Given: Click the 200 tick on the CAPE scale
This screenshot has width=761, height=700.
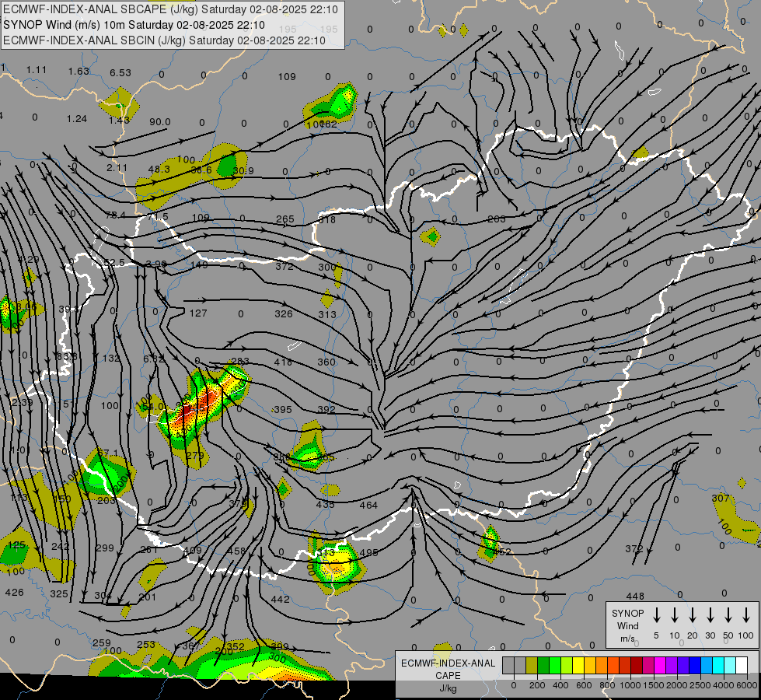Looking at the screenshot, I should pyautogui.click(x=537, y=685).
